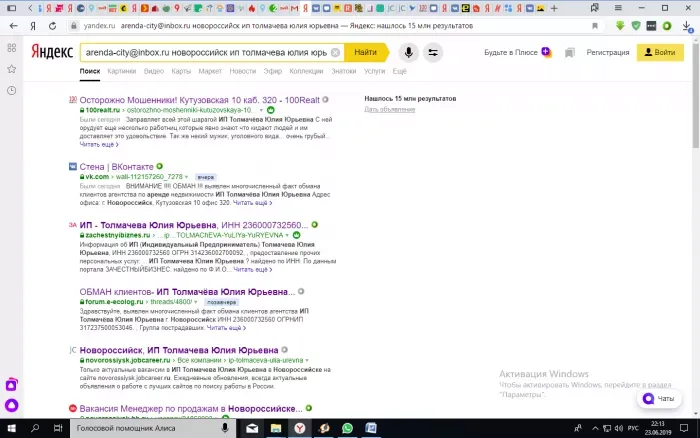700x438 pixels.
Task: Open WhatsApp on taskbar
Action: pos(347,428)
